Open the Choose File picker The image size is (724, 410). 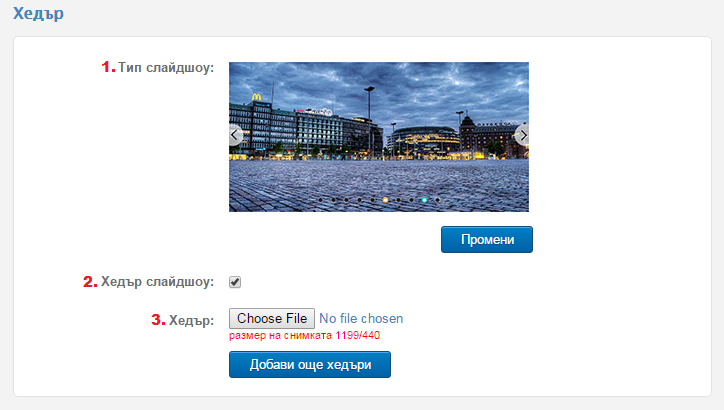(x=272, y=319)
